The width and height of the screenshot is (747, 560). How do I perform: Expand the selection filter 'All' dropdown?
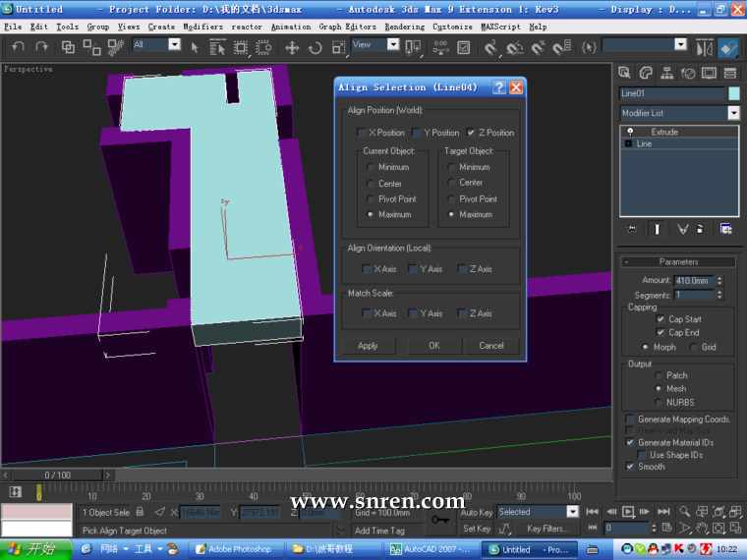[174, 44]
